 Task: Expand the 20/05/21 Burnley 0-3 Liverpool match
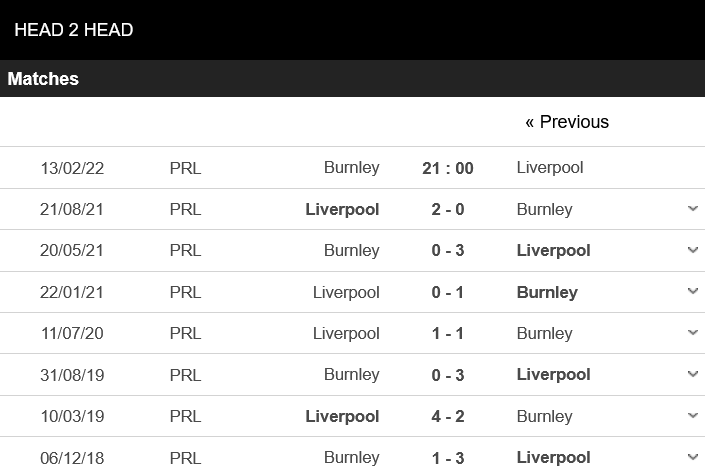click(x=693, y=250)
